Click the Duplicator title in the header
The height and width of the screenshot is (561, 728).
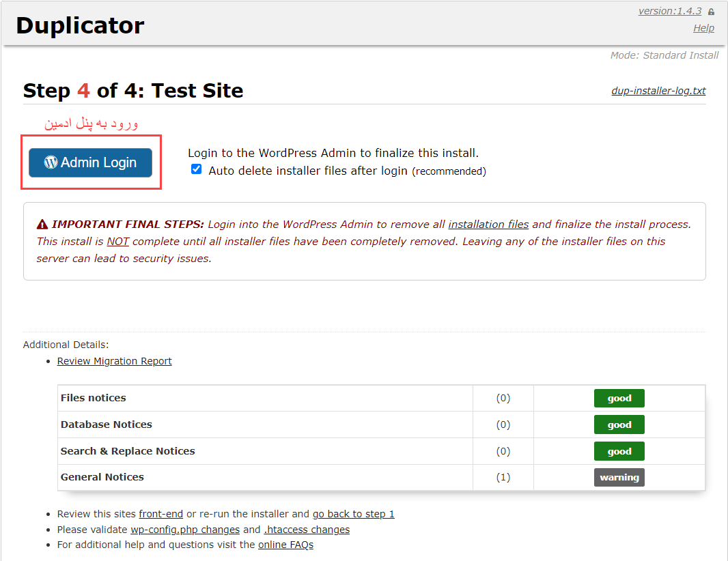(80, 25)
